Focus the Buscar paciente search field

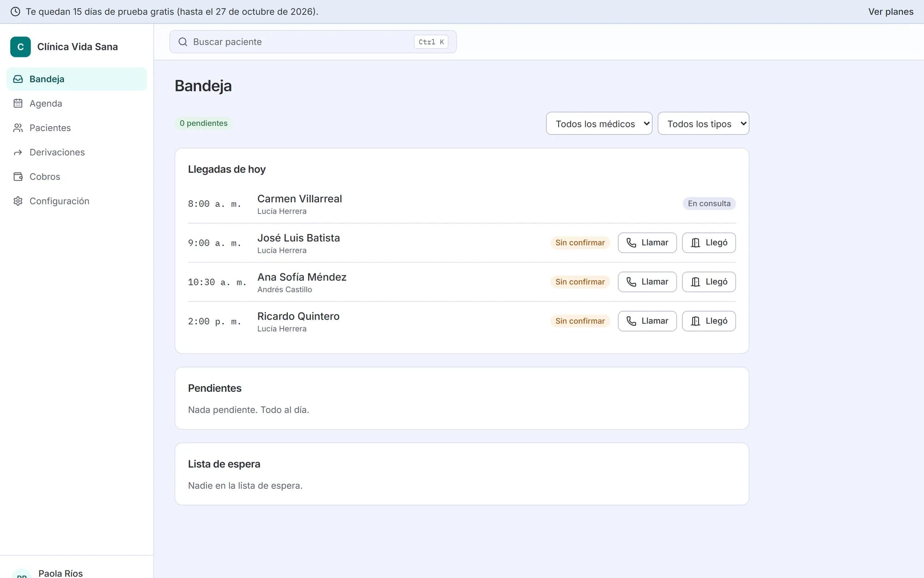click(x=313, y=42)
